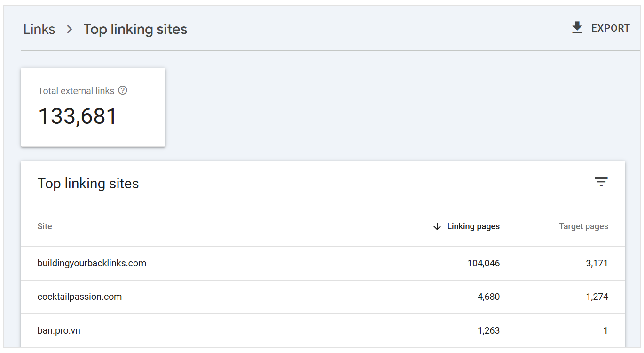Open details for ban.pro.vn
This screenshot has height=353, width=644.
coord(59,330)
